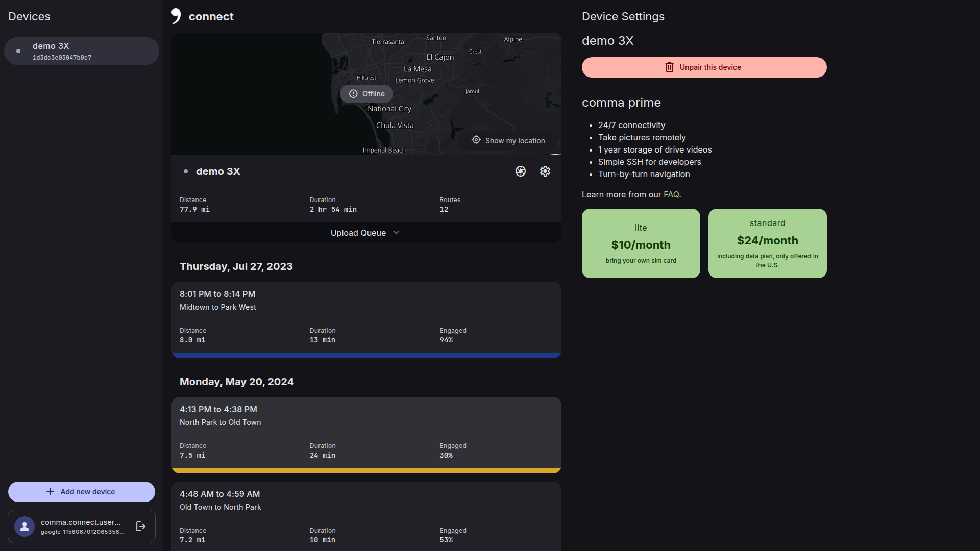This screenshot has height=551, width=980.
Task: Open Old Town to North Park 4:48 AM route
Action: (x=366, y=515)
